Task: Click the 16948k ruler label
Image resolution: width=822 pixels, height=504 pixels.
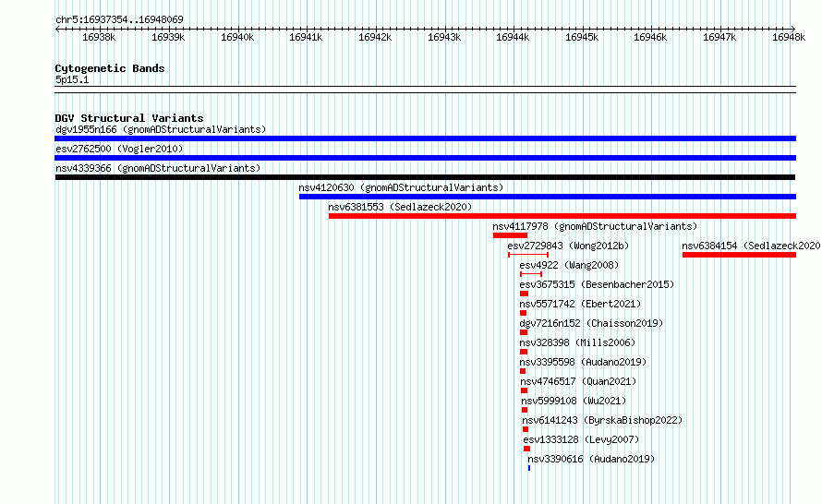Action: click(x=789, y=37)
